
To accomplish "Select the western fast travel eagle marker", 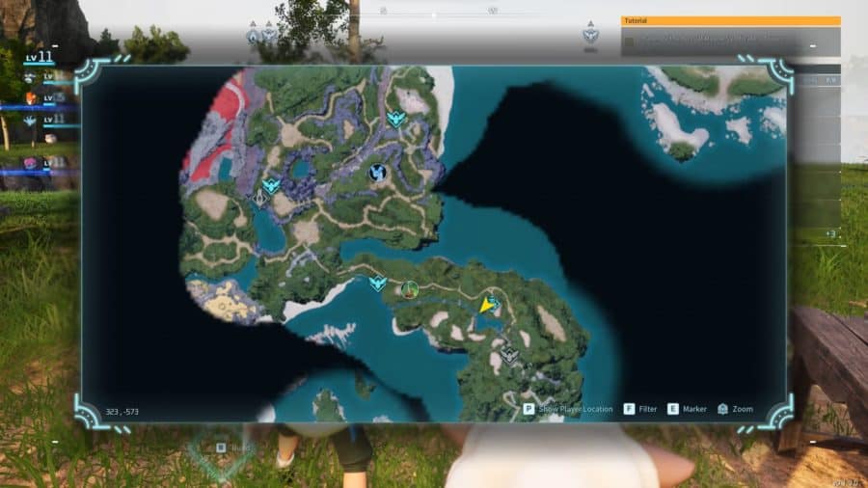I will [271, 186].
